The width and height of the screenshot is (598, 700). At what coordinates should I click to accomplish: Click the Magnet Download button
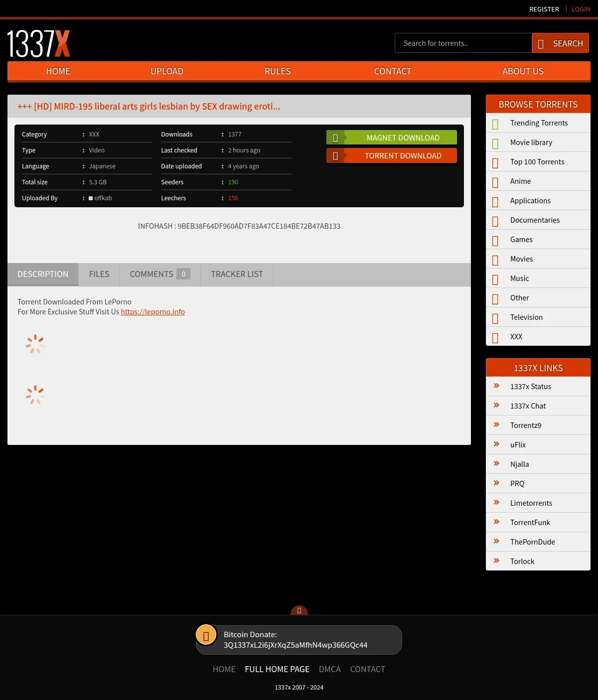tap(392, 138)
